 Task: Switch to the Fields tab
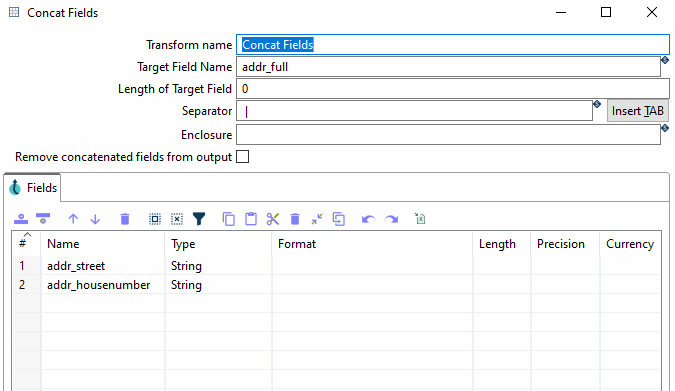tap(33, 188)
